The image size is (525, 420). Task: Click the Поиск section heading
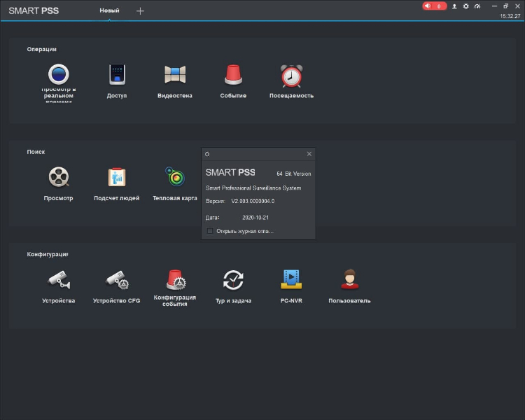[36, 152]
